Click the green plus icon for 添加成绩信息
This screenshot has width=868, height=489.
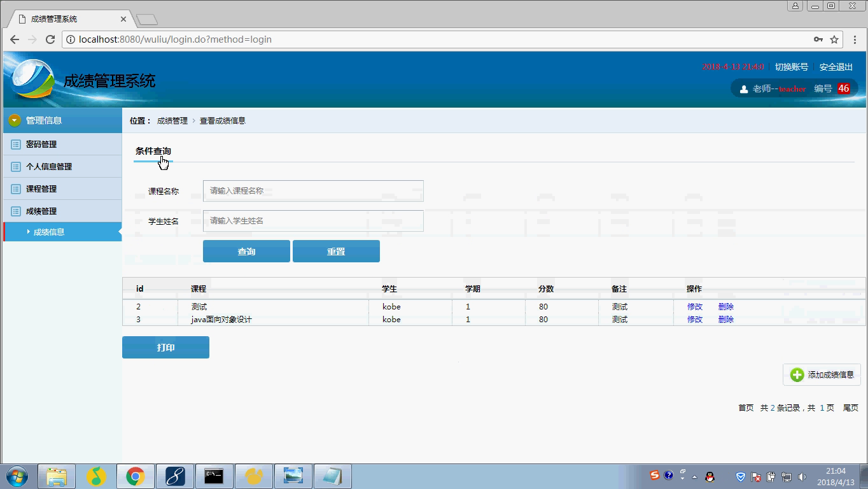[797, 374]
